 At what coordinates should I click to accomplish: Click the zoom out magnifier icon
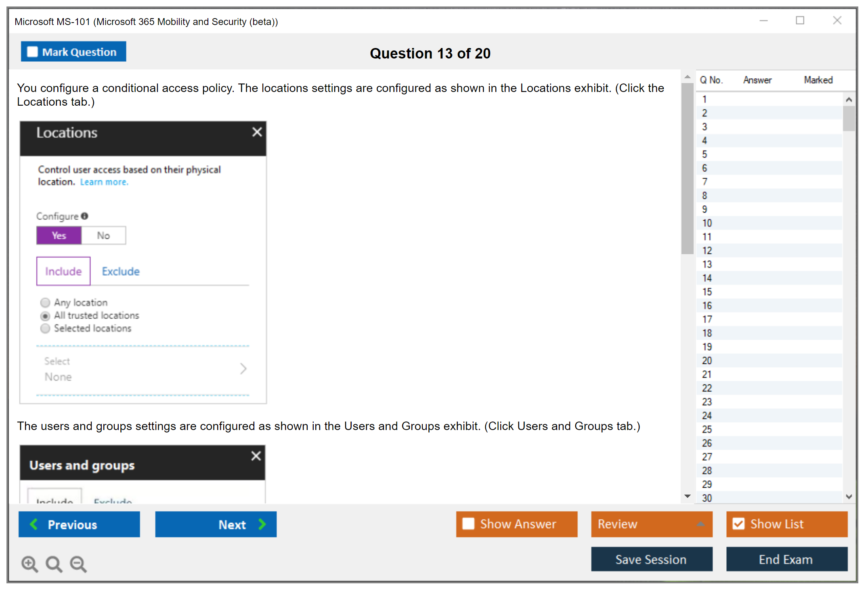click(78, 564)
